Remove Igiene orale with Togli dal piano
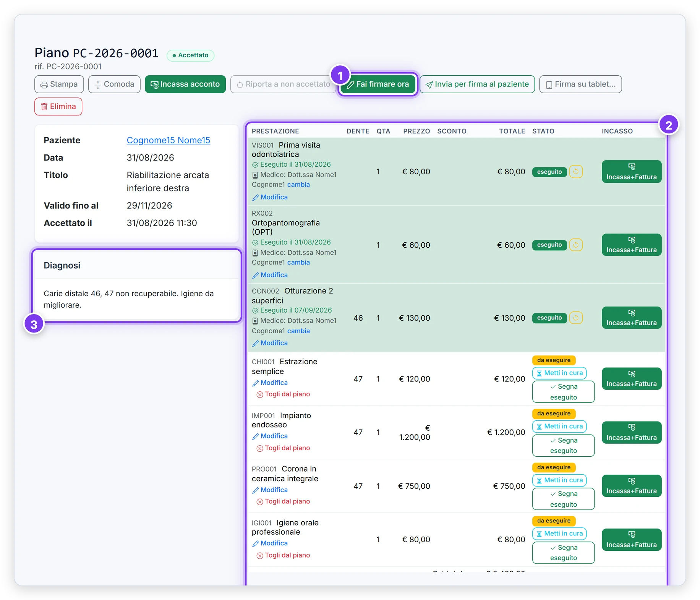The width and height of the screenshot is (700, 600). click(283, 555)
